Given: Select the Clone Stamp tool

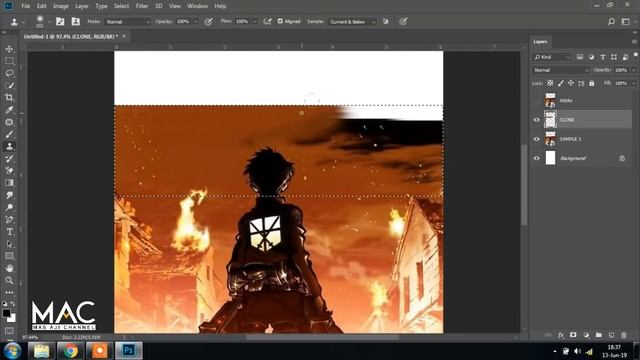Looking at the screenshot, I should [x=9, y=147].
